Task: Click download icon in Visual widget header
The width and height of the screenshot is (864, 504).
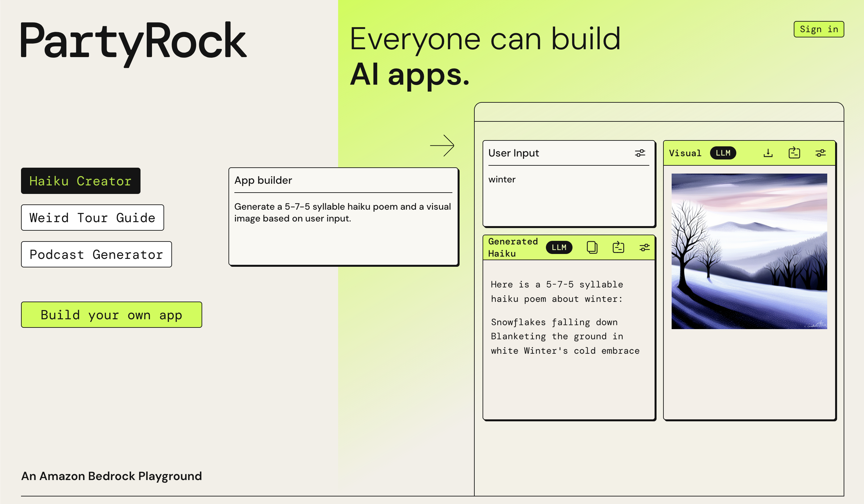Action: point(768,153)
